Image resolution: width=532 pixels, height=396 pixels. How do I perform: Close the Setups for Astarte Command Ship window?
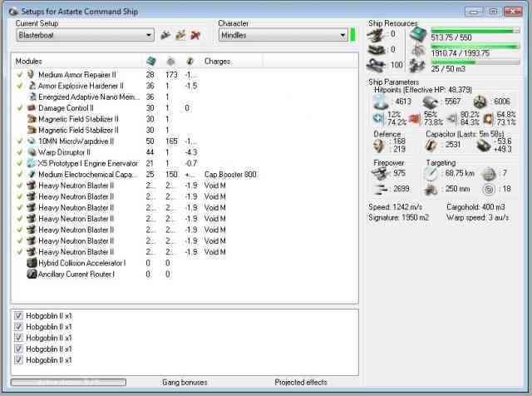[x=513, y=11]
